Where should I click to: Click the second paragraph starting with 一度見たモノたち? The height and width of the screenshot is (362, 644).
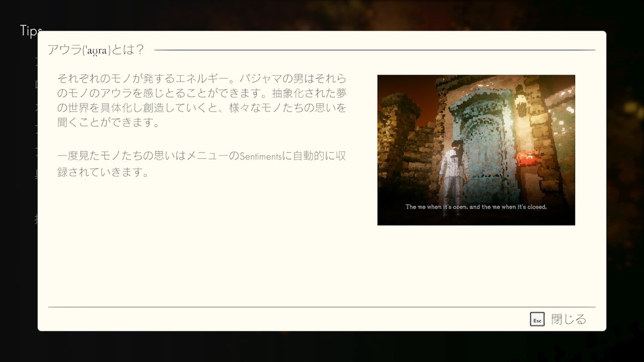pyautogui.click(x=201, y=164)
